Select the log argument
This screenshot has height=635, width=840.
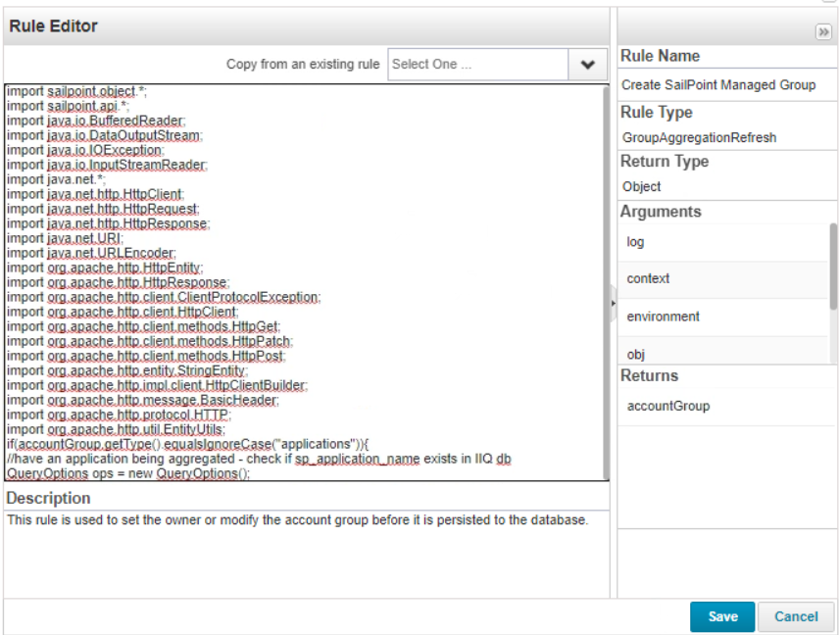pos(723,242)
